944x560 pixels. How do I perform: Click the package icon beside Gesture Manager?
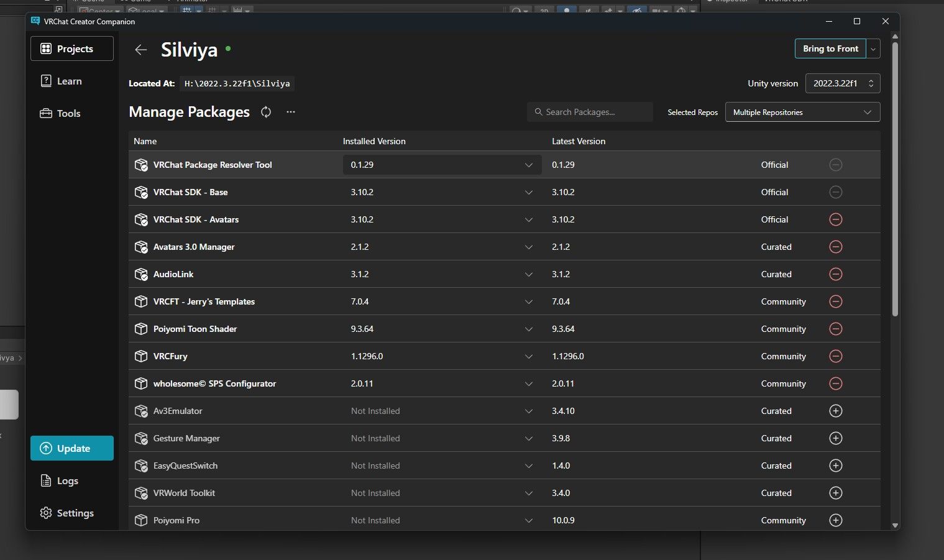tap(141, 438)
